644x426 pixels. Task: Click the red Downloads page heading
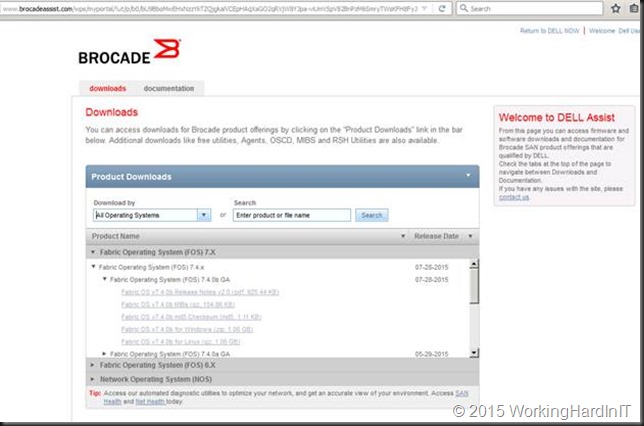pyautogui.click(x=112, y=112)
